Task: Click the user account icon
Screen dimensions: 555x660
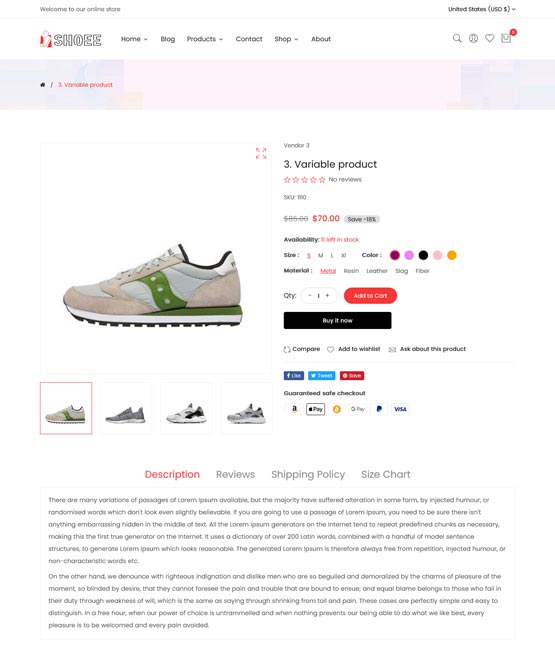Action: [x=473, y=39]
